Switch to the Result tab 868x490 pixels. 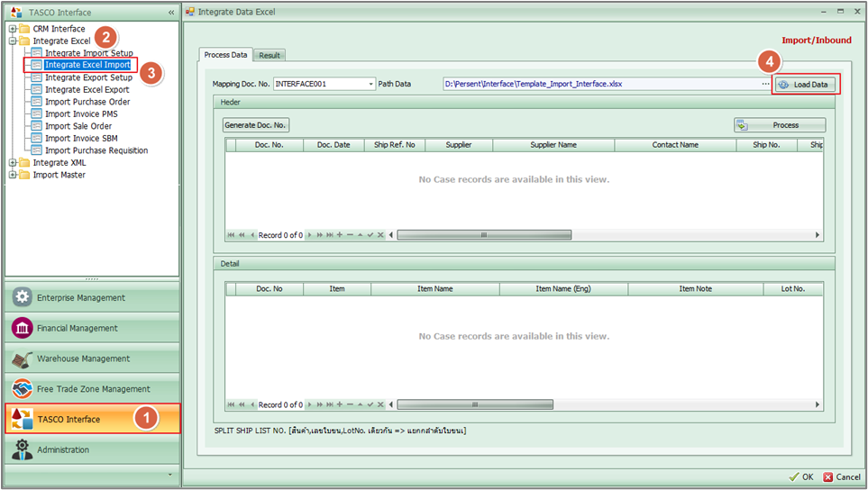pyautogui.click(x=270, y=55)
